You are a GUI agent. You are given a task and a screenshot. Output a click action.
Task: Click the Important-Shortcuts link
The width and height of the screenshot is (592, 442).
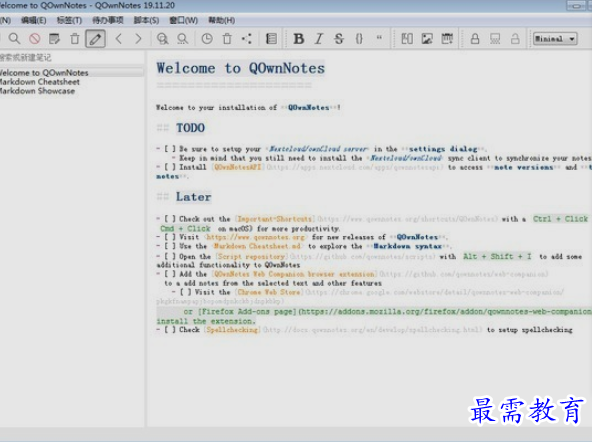(x=274, y=219)
